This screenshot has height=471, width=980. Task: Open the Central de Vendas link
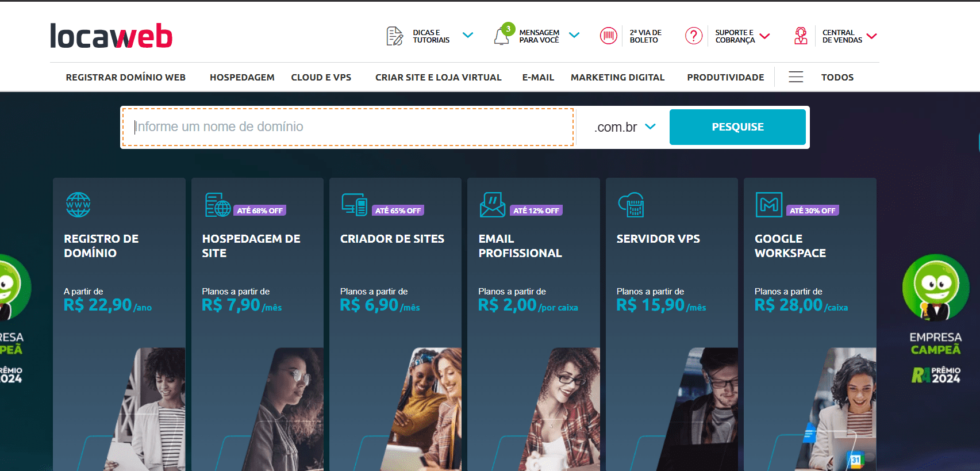pyautogui.click(x=842, y=36)
